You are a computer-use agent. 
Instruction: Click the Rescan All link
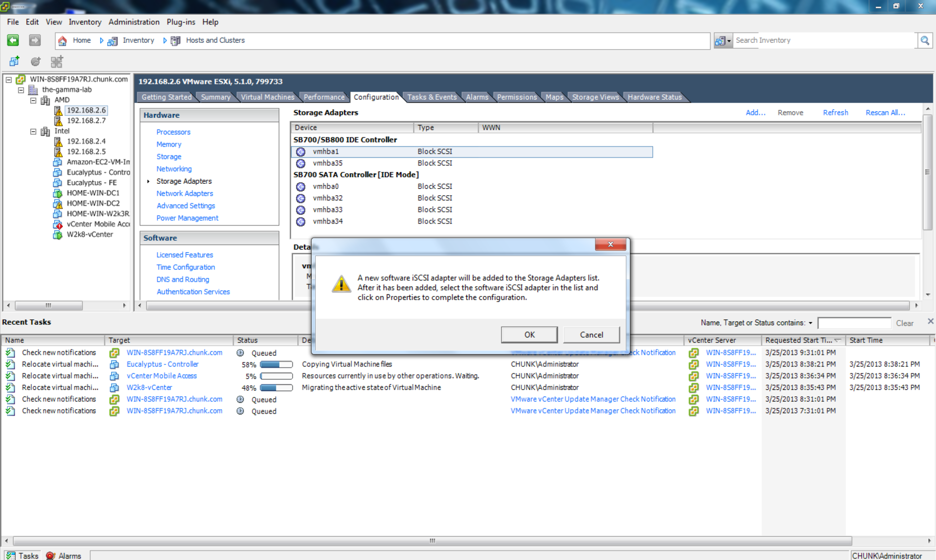click(885, 112)
